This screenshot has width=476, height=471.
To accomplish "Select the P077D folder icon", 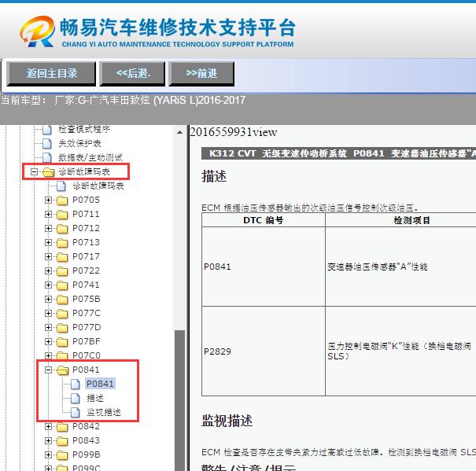I will point(62,328).
